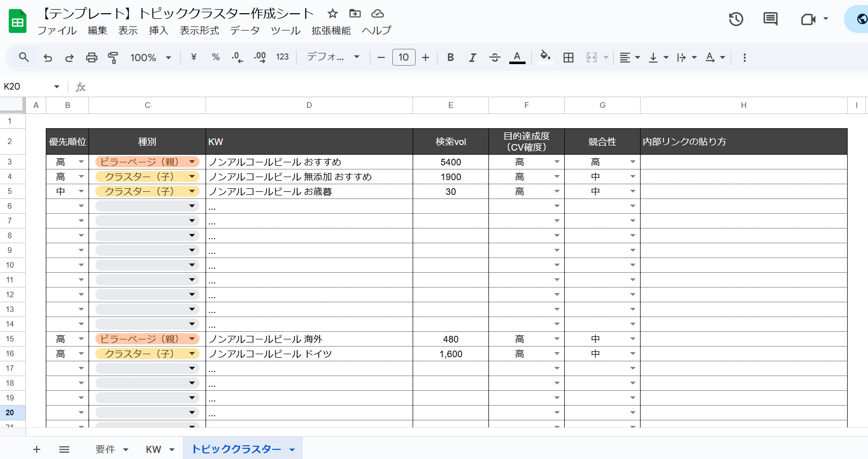Redo the last action

click(70, 58)
